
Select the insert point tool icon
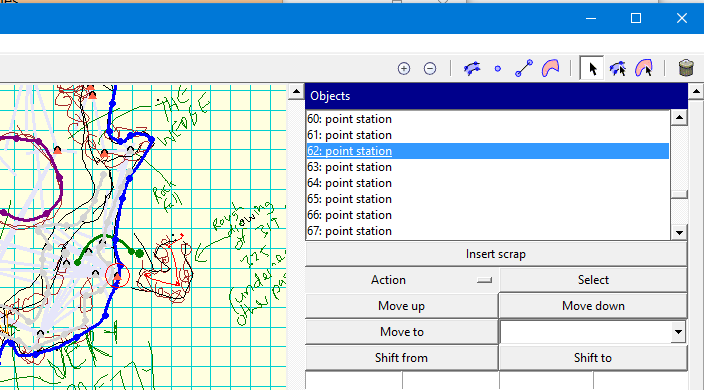(497, 69)
